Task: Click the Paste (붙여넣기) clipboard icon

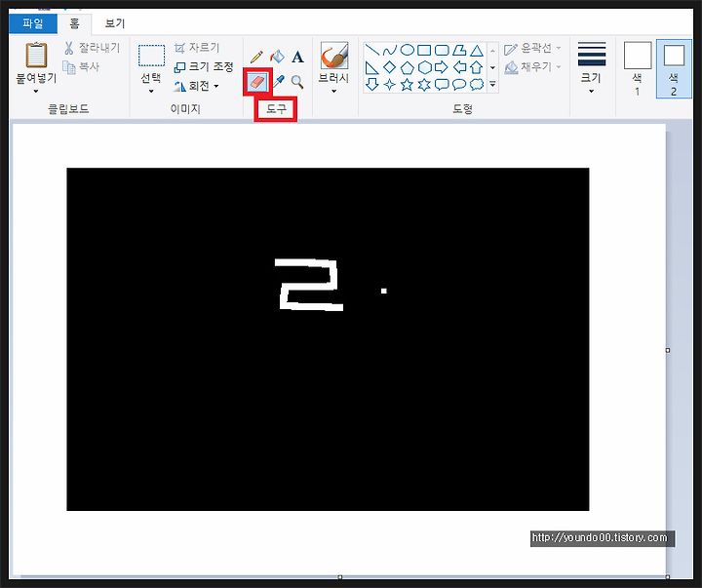Action: 36,55
